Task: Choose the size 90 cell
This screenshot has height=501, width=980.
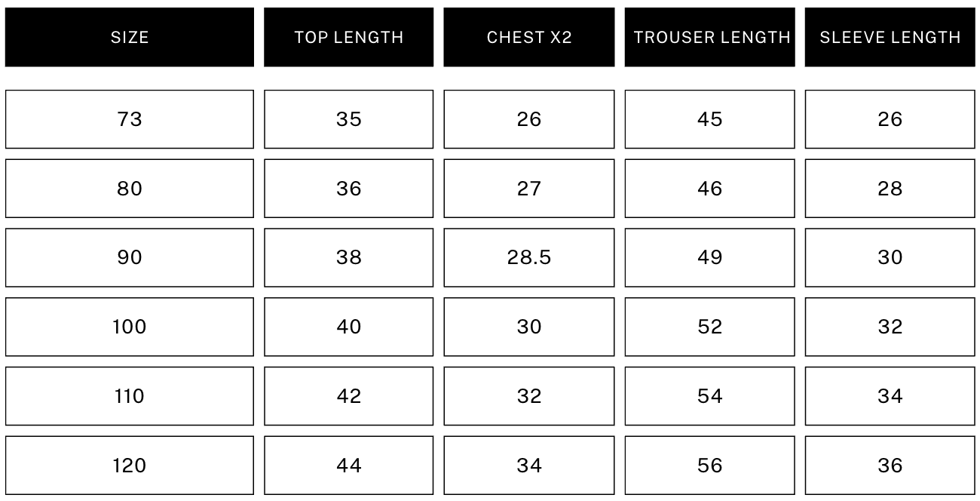Action: click(x=130, y=258)
